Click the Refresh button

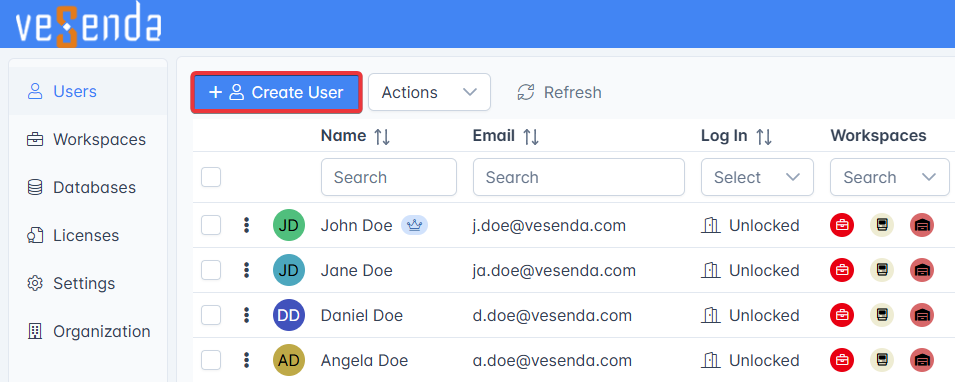pyautogui.click(x=559, y=92)
